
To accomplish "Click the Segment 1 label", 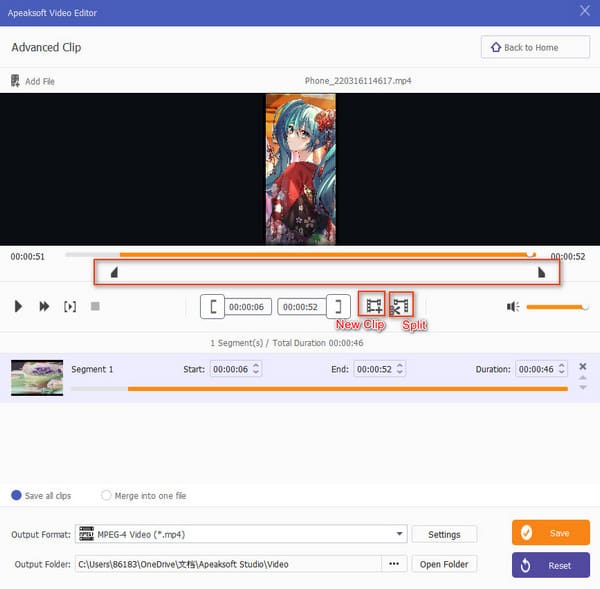I will 92,369.
